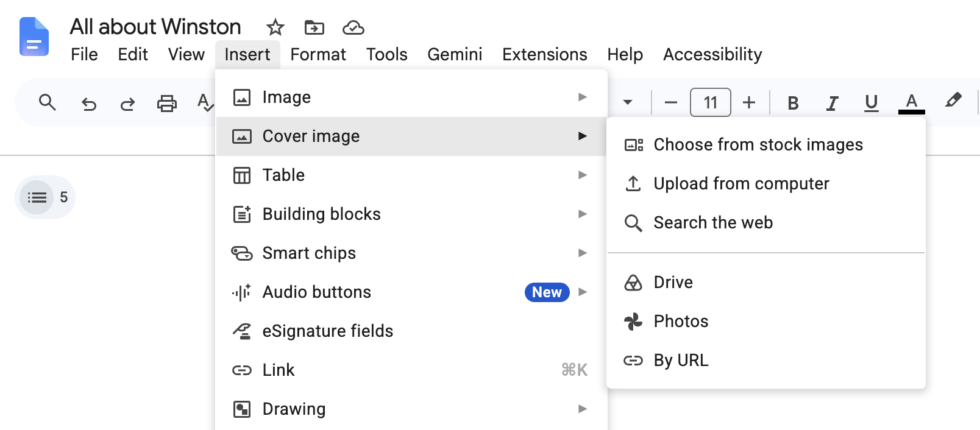
Task: Click the Google Drive triangle icon
Action: coord(633,283)
